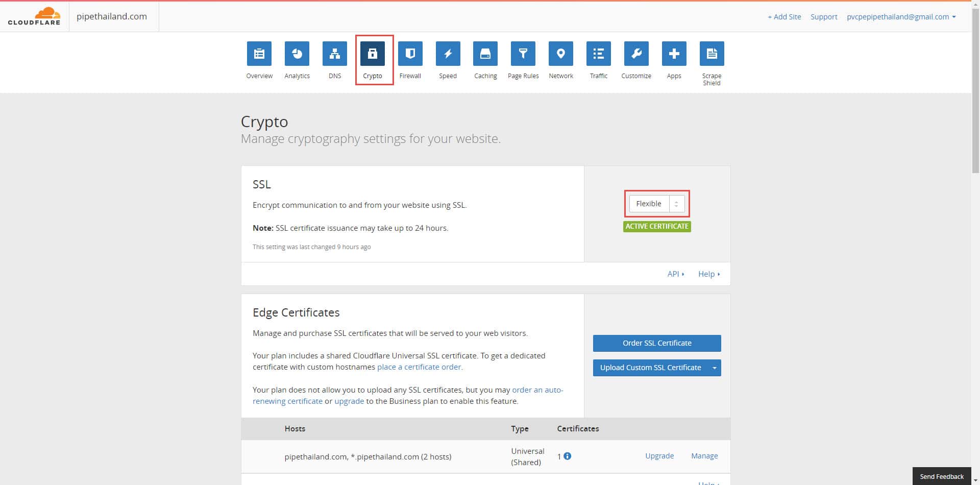This screenshot has height=485, width=980.
Task: Click the Upload Custom SSL Certificate button
Action: (651, 368)
